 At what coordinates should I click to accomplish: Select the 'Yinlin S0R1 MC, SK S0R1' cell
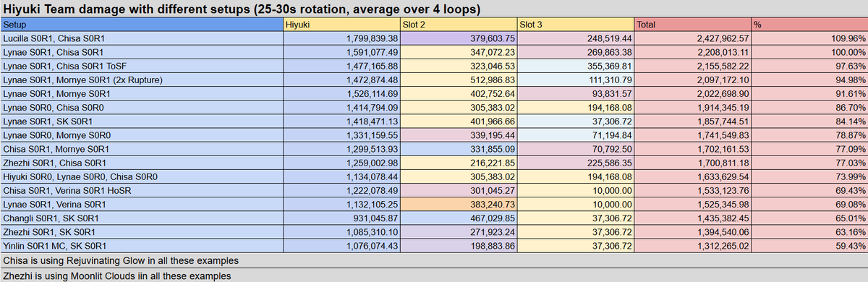142,246
